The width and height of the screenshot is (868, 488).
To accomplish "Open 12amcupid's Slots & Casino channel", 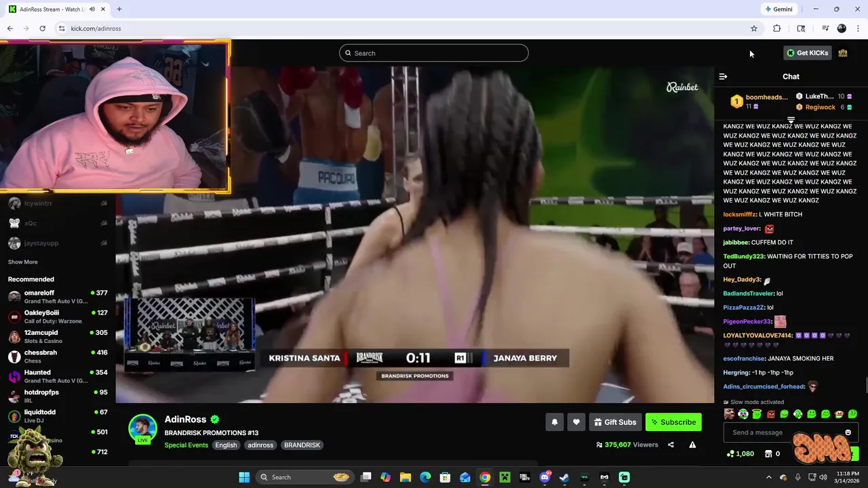I will point(58,336).
